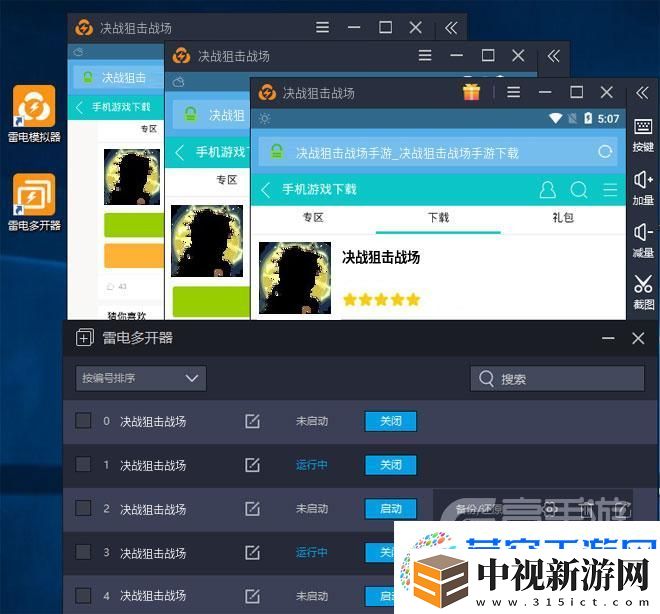Click back arrow in the middle window's teal header

coord(180,152)
